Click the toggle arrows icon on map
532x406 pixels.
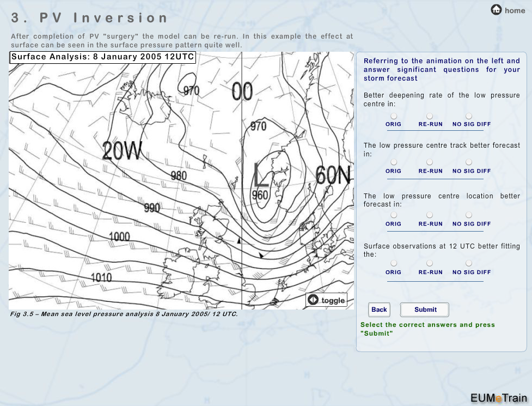pyautogui.click(x=313, y=300)
